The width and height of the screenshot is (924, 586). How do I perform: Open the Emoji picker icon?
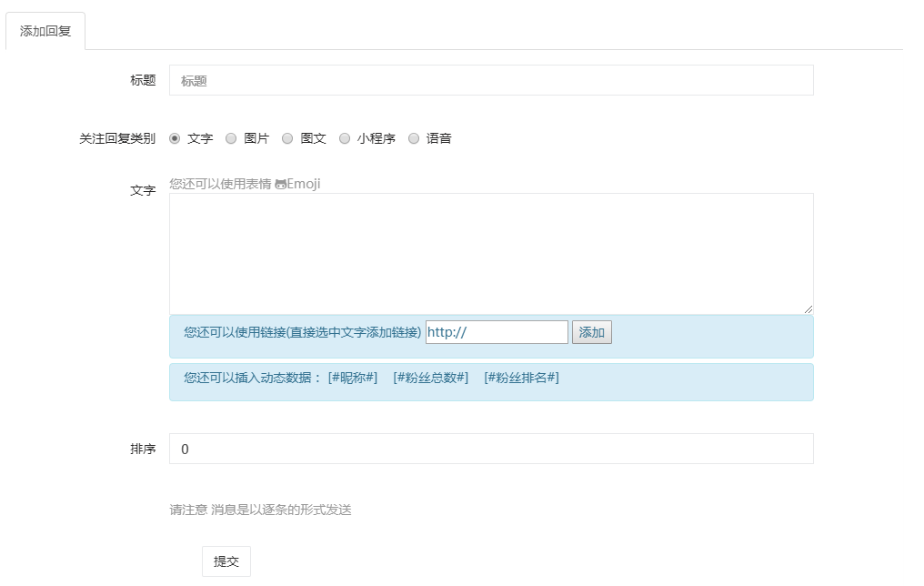click(281, 184)
